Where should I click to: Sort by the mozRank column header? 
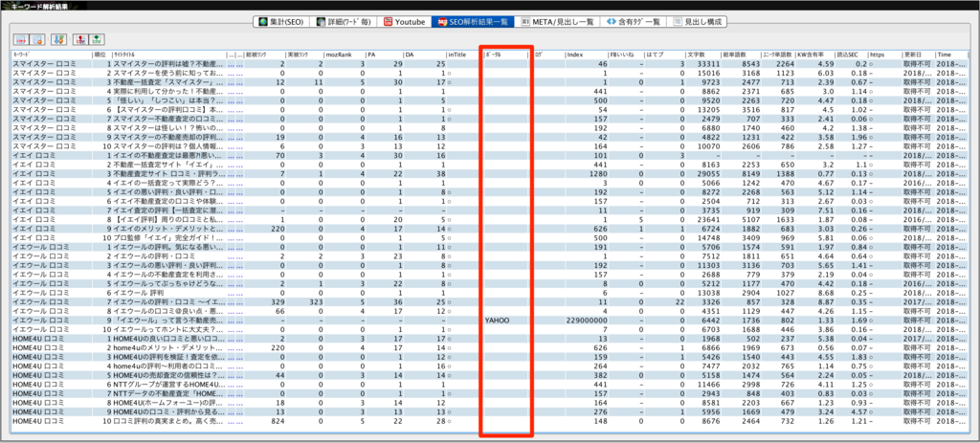click(344, 55)
